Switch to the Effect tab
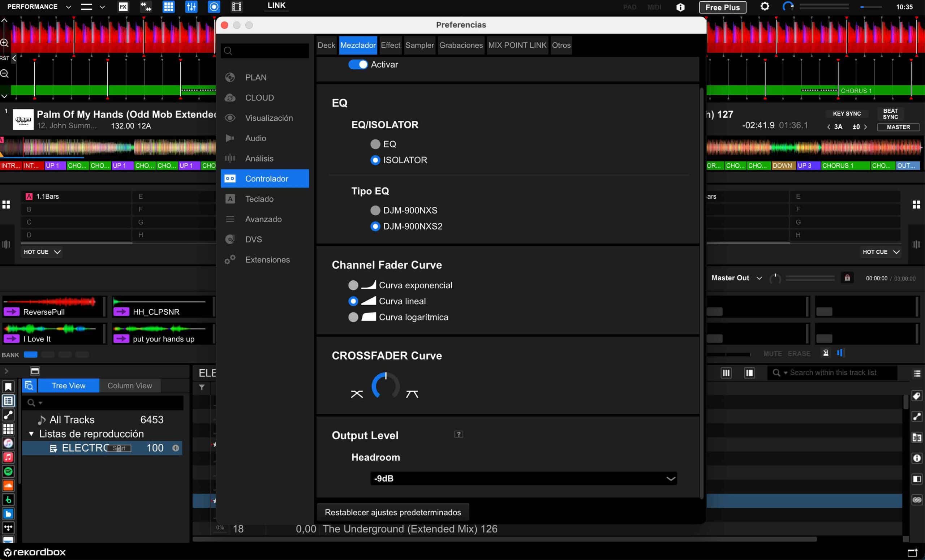Image resolution: width=925 pixels, height=560 pixels. [390, 45]
